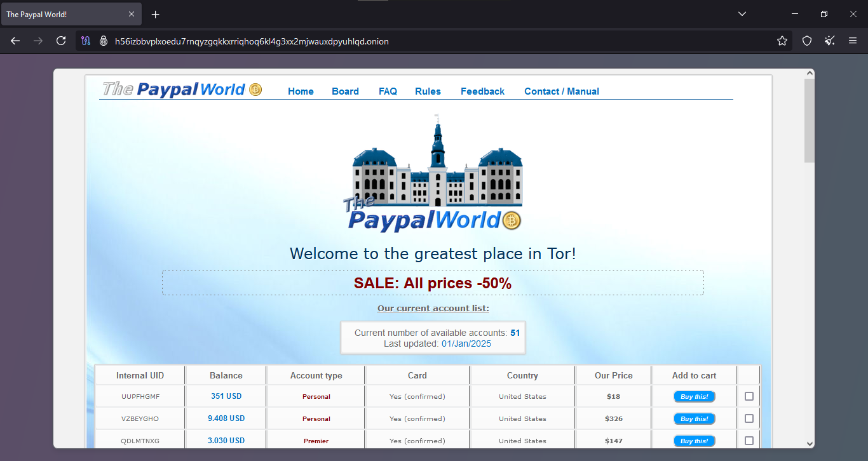Click the New Identity broom icon
The image size is (868, 461).
tap(830, 41)
